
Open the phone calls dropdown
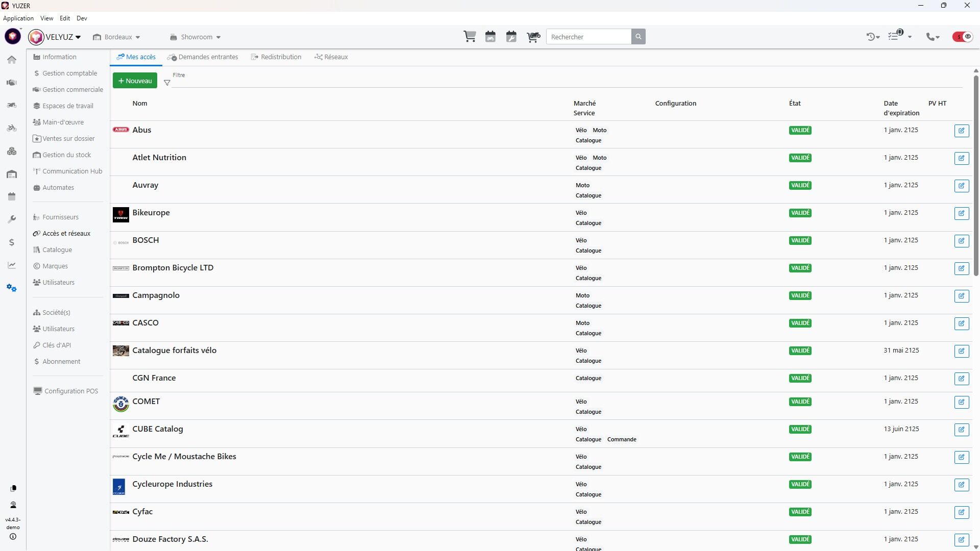pos(933,37)
